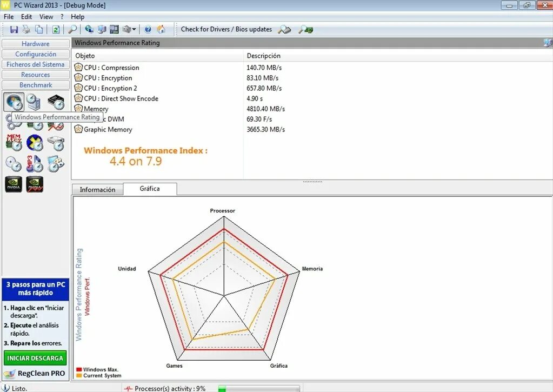553x392 pixels.
Task: Select the global computer benchmark icon
Action: 34,102
